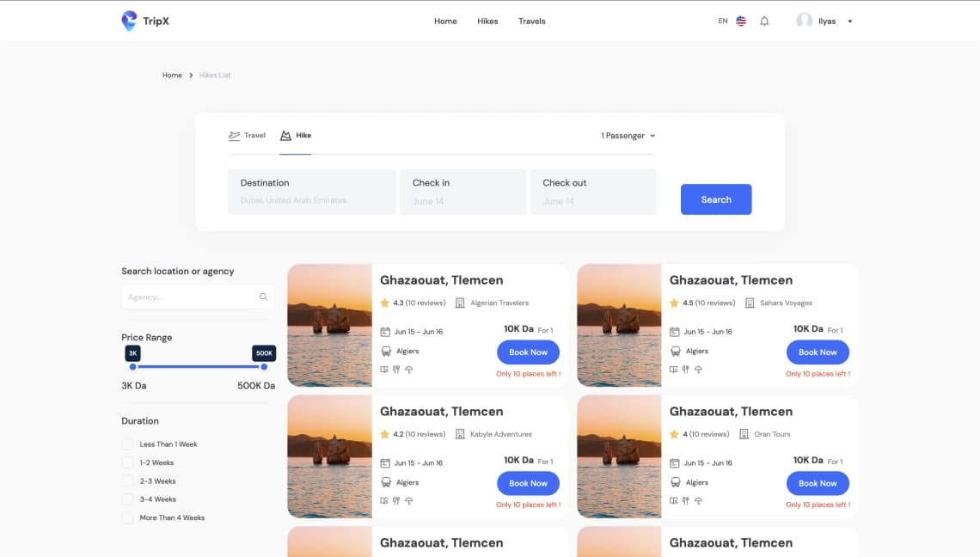This screenshot has height=557, width=980.
Task: Click the fork and knife meal icon on the Sahara Voyages card
Action: click(x=686, y=370)
